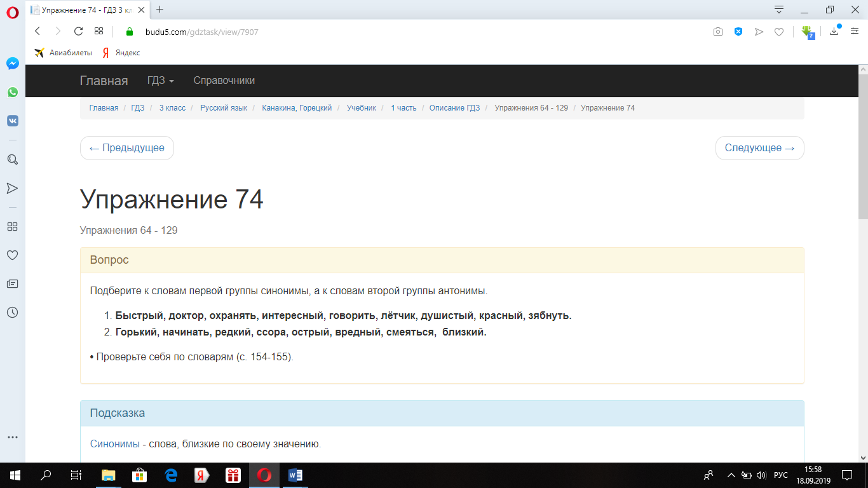Open start page grid icon near address bar
Image resolution: width=868 pixels, height=488 pixels.
point(98,31)
